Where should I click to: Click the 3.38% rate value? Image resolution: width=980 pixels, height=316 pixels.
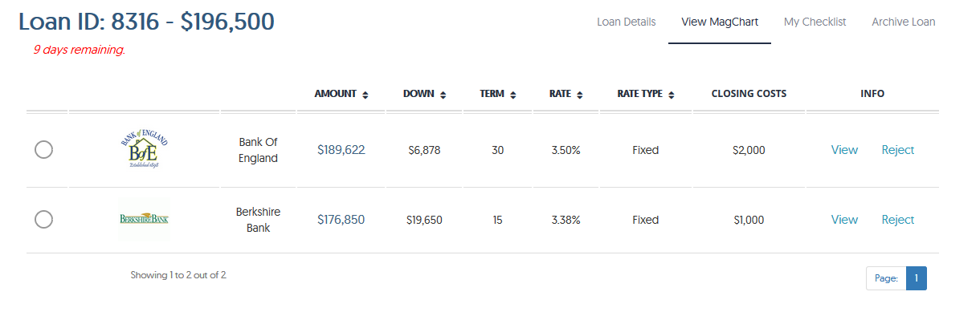pos(566,220)
